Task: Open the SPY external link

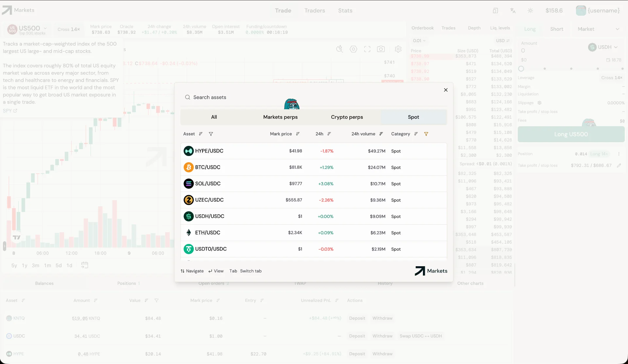Action: [10, 111]
